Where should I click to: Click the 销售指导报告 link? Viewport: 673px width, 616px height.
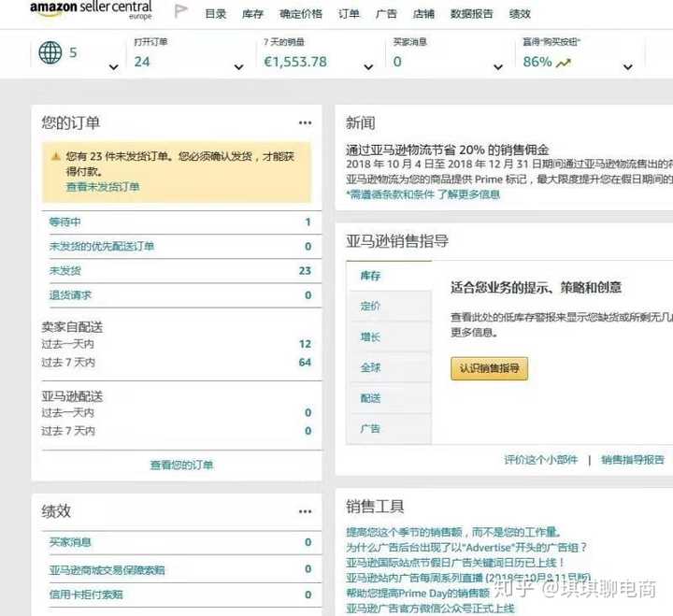[x=633, y=460]
